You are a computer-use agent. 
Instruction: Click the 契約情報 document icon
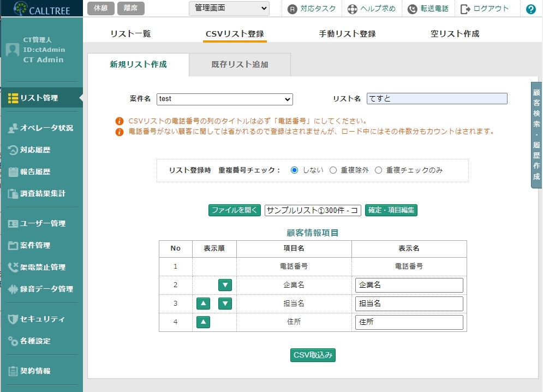(13, 371)
